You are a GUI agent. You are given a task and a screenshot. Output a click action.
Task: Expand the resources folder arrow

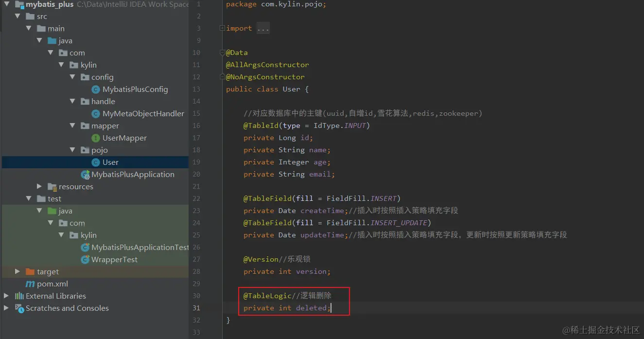(40, 186)
